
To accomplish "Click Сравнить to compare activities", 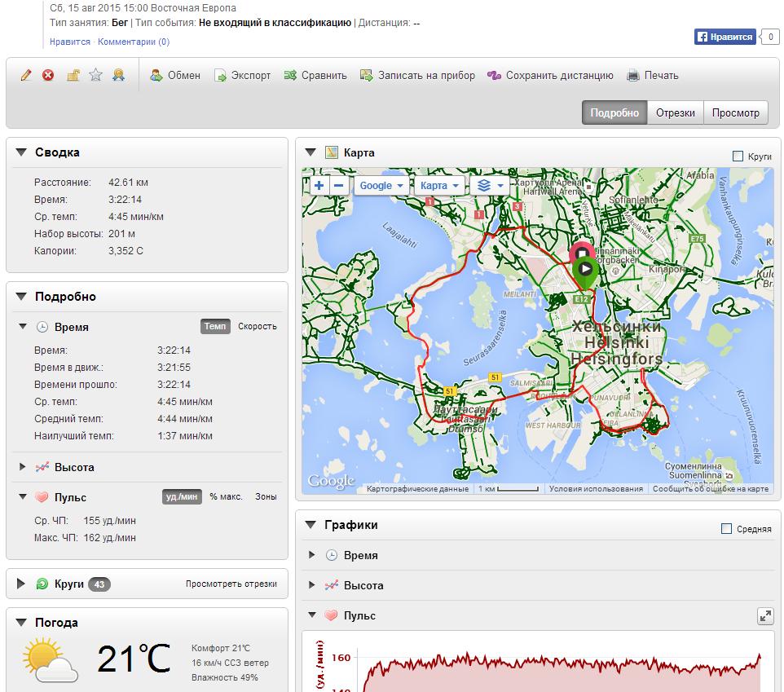I will [x=315, y=76].
